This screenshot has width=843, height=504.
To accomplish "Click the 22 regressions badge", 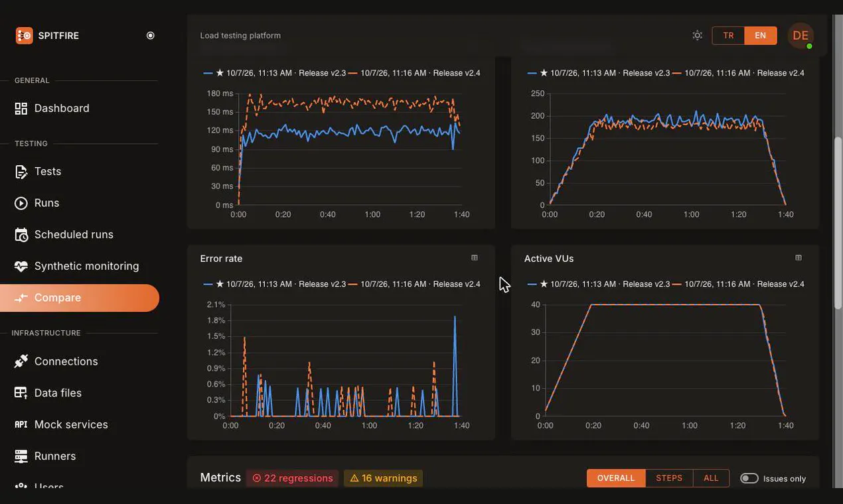I will [292, 478].
